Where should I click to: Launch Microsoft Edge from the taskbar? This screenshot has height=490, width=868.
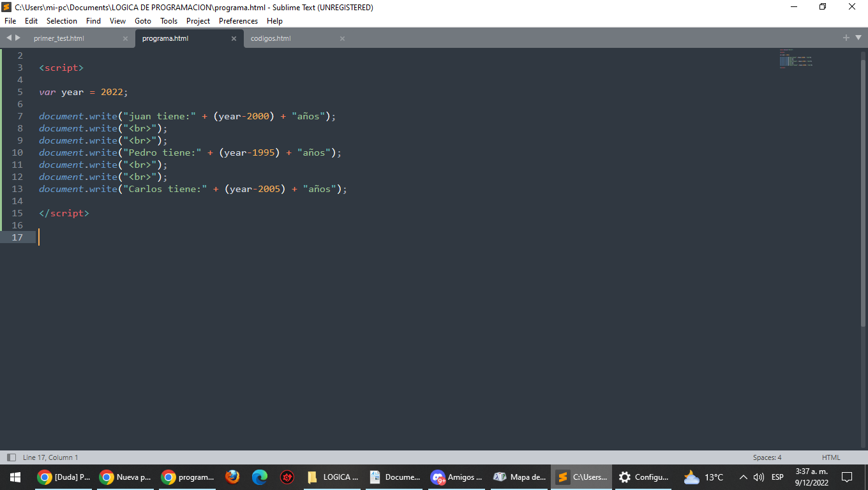[x=260, y=477]
